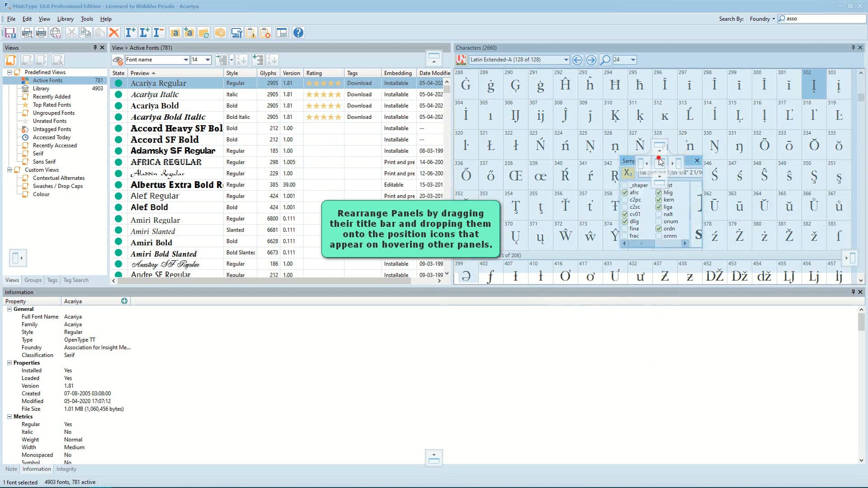Open Print Preview from the toolbar
Viewport: 868px width, 488px height.
coord(27,33)
